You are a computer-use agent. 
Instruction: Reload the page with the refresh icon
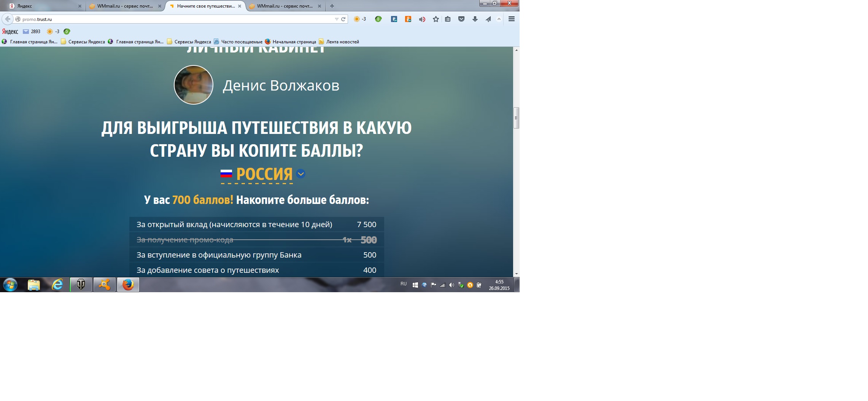point(343,19)
